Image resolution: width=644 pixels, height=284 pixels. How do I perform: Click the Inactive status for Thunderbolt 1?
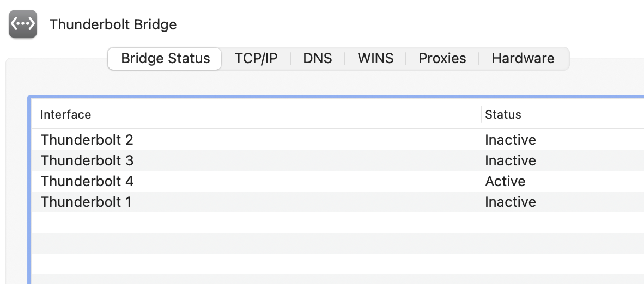511,202
